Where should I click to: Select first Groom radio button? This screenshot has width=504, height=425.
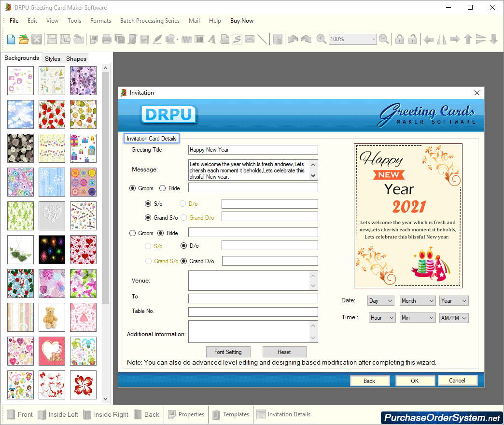point(132,188)
